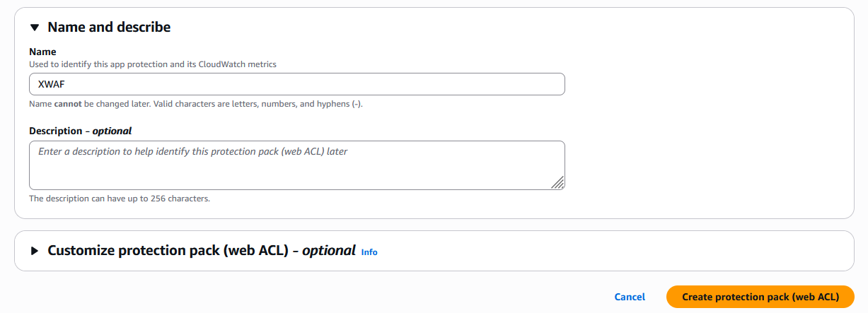Click the "Used to identify this app protection" hint
This screenshot has height=313, width=868.
coord(152,64)
